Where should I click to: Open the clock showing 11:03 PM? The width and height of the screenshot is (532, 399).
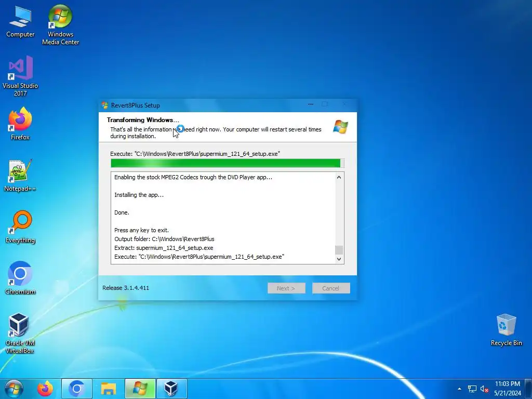(508, 389)
